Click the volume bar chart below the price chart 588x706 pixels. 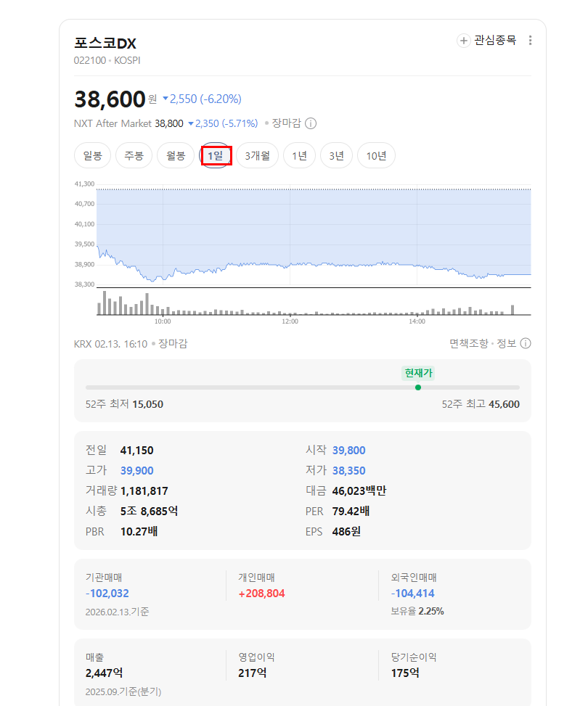click(x=314, y=303)
